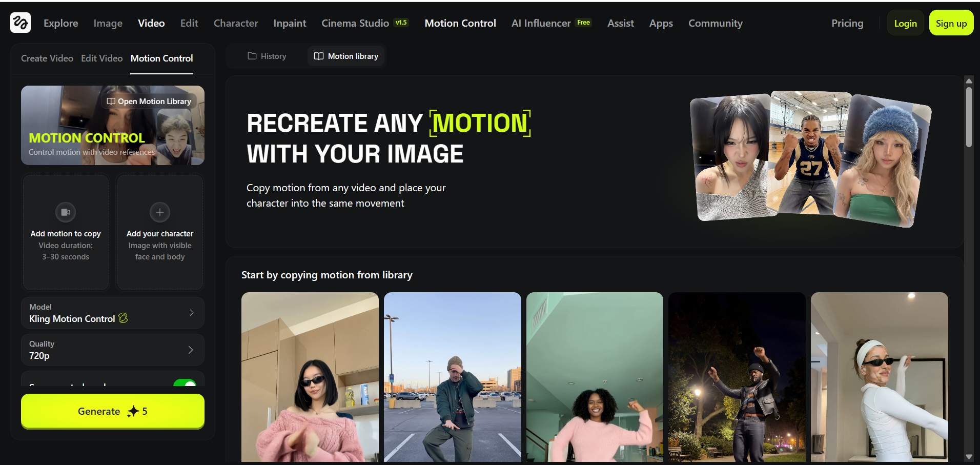Click Open Motion Library button
This screenshot has width=980, height=465.
click(149, 102)
